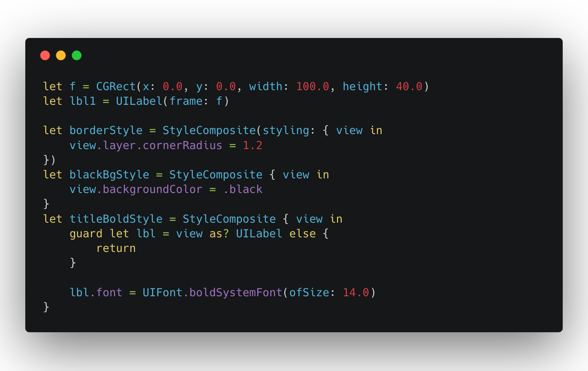
Task: Click the width: parameter label
Action: [x=269, y=86]
